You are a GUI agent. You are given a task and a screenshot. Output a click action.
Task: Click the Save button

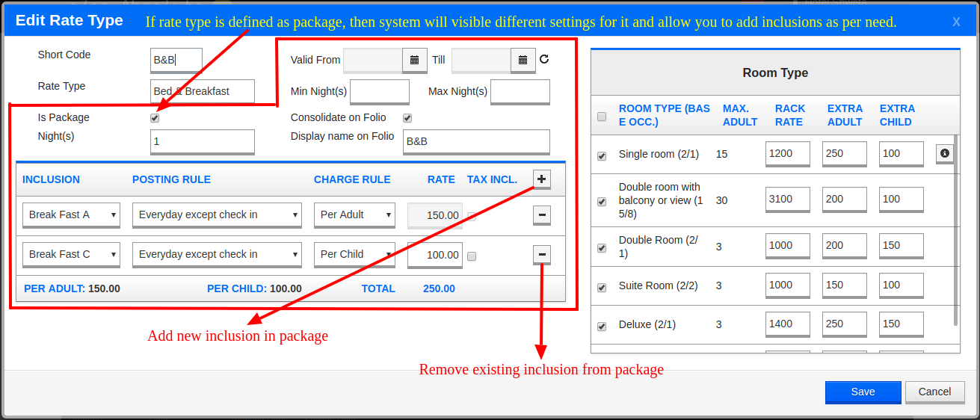coord(863,392)
